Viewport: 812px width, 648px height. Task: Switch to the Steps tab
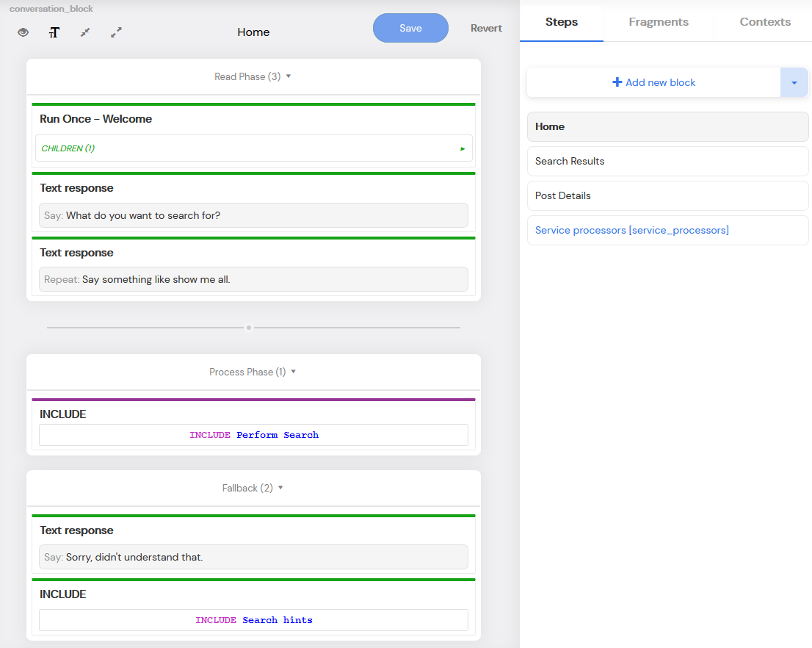[x=562, y=22]
